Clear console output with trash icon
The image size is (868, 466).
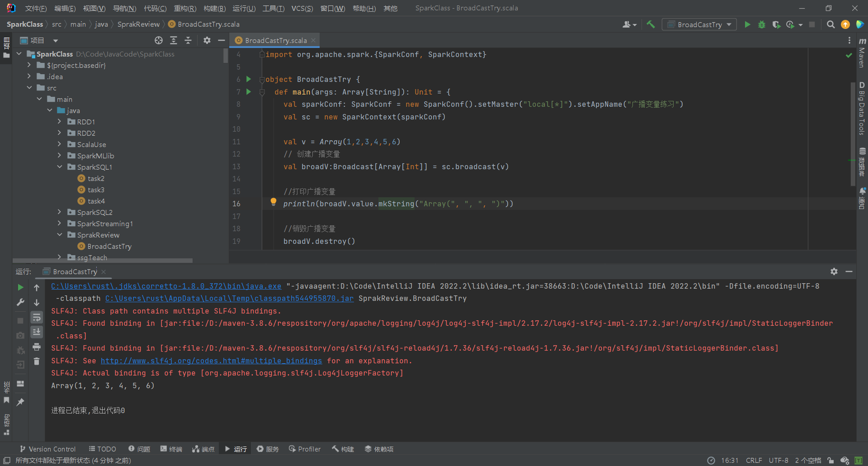pos(37,361)
